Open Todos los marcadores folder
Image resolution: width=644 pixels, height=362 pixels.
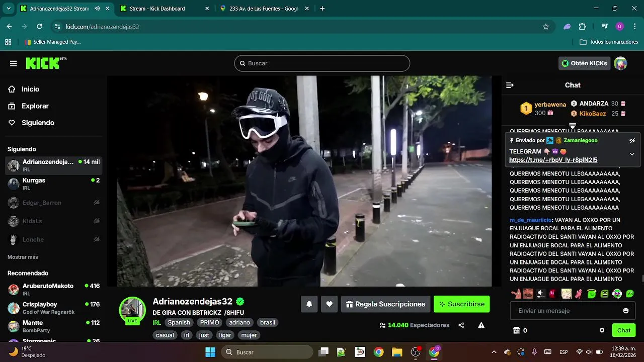pos(609,42)
